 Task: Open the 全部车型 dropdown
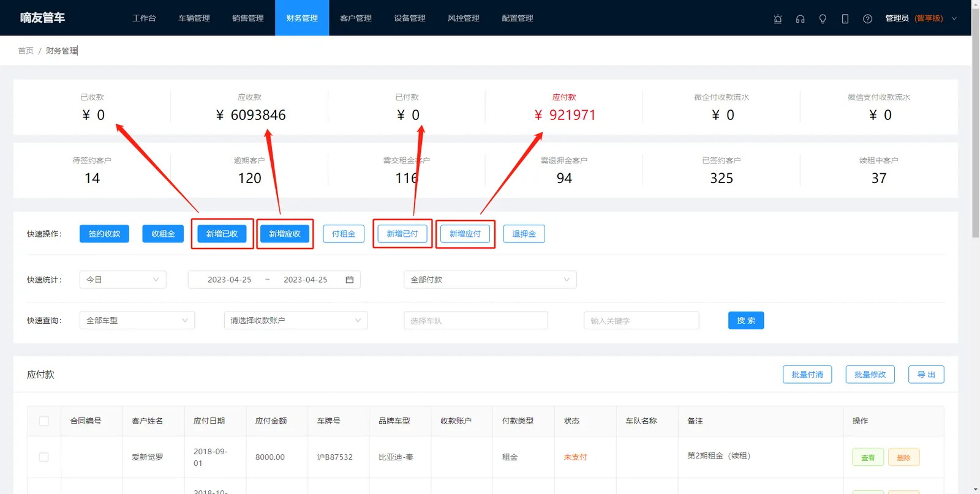(x=137, y=321)
